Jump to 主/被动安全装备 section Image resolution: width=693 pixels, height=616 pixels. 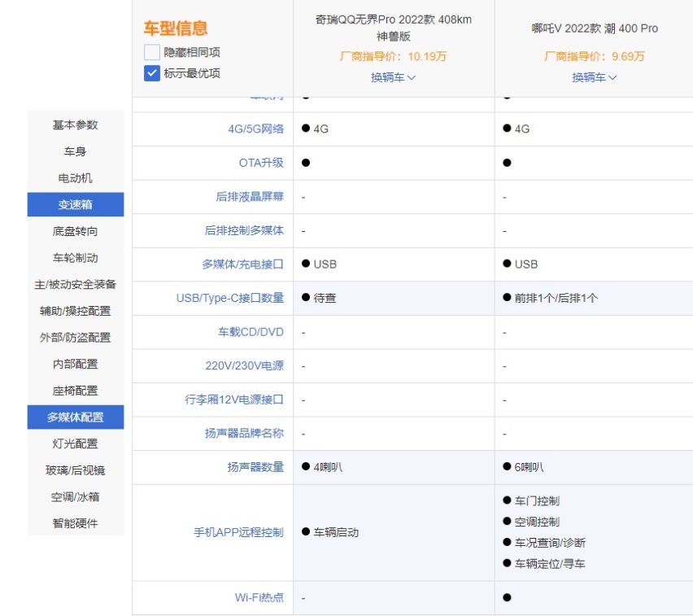coord(76,284)
